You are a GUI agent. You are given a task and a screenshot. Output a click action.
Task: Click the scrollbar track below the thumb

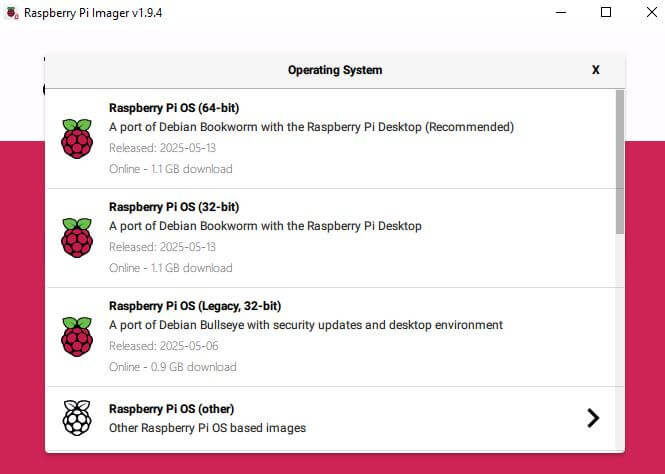620,340
